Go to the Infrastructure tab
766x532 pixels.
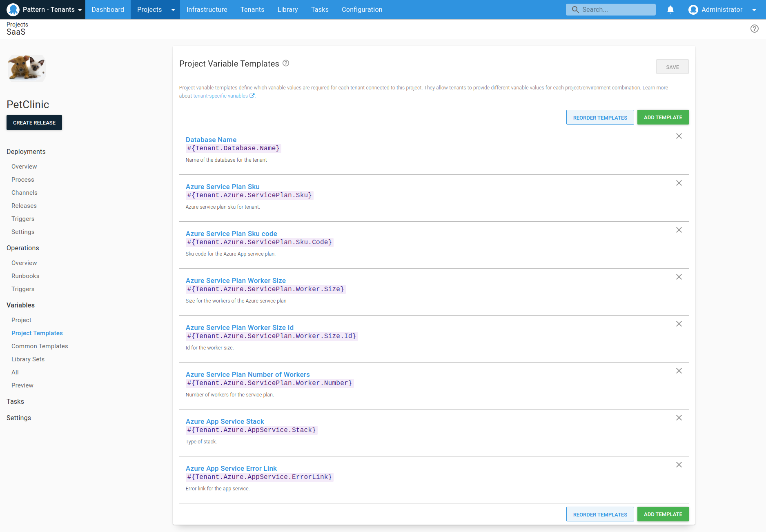(x=207, y=10)
